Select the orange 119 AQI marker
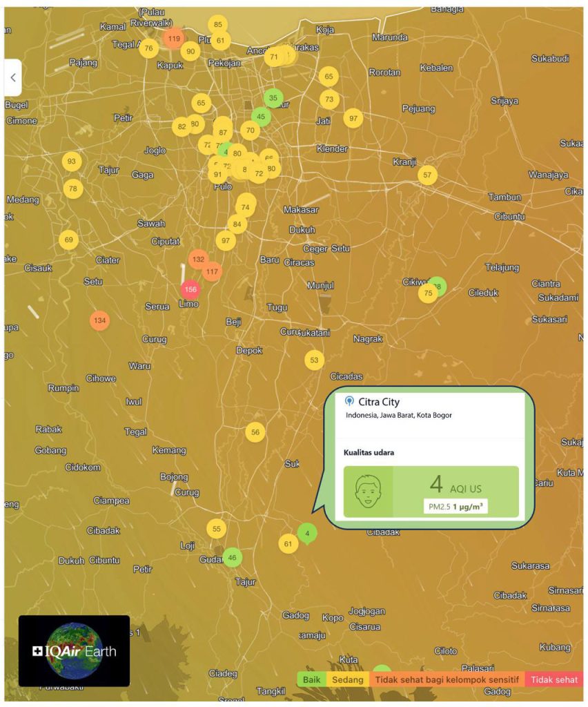 point(174,39)
